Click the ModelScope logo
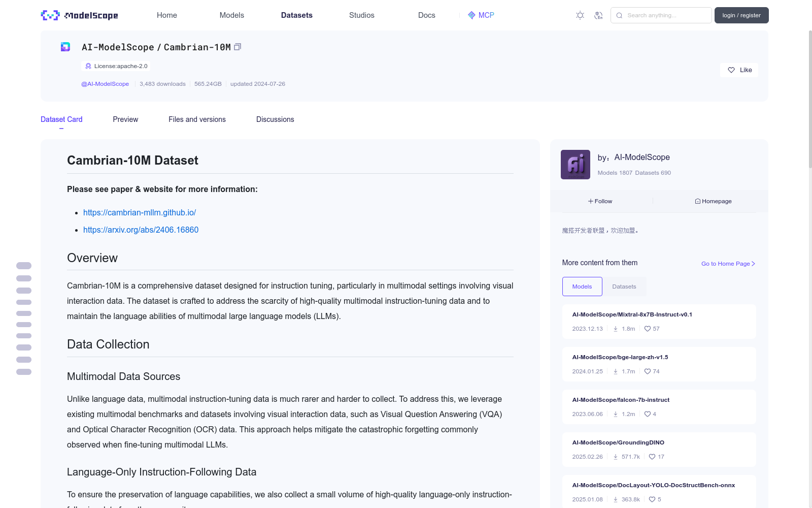Viewport: 812px width, 508px height. tap(79, 15)
